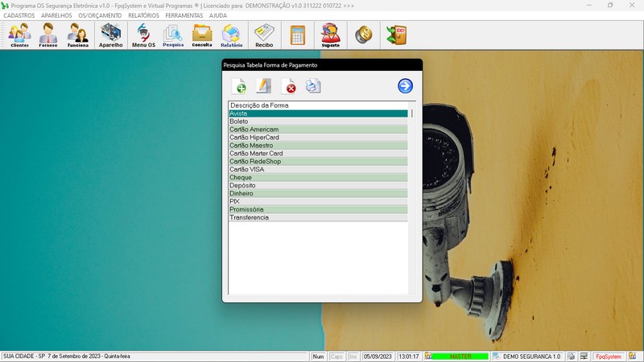The image size is (644, 362).
Task: Select the Cartão Maestro row
Action: pos(318,146)
